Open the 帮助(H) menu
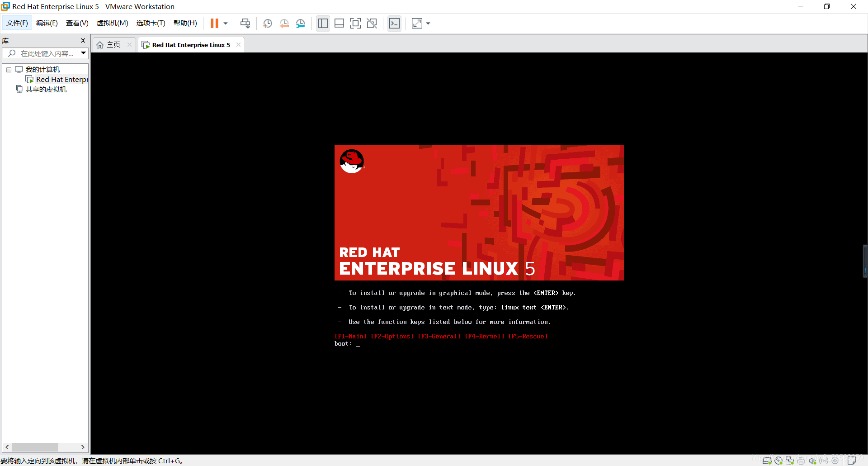868x466 pixels. coord(185,23)
